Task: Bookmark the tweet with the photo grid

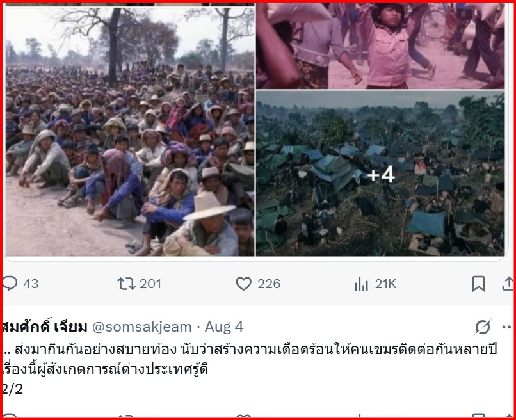Action: [x=478, y=284]
